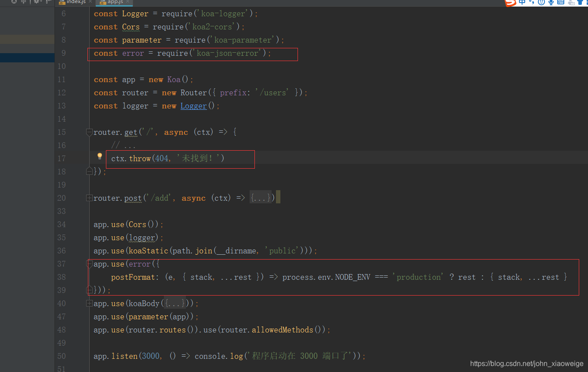
Task: Toggle the 中 Chinese/English input mode
Action: tap(522, 2)
